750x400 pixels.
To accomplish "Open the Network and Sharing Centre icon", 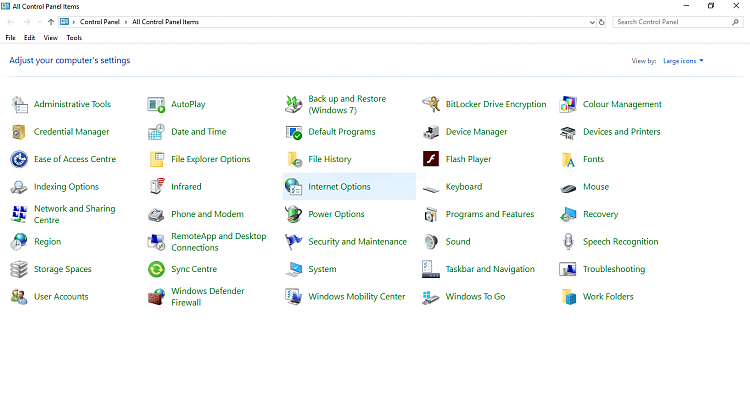I will click(x=19, y=214).
